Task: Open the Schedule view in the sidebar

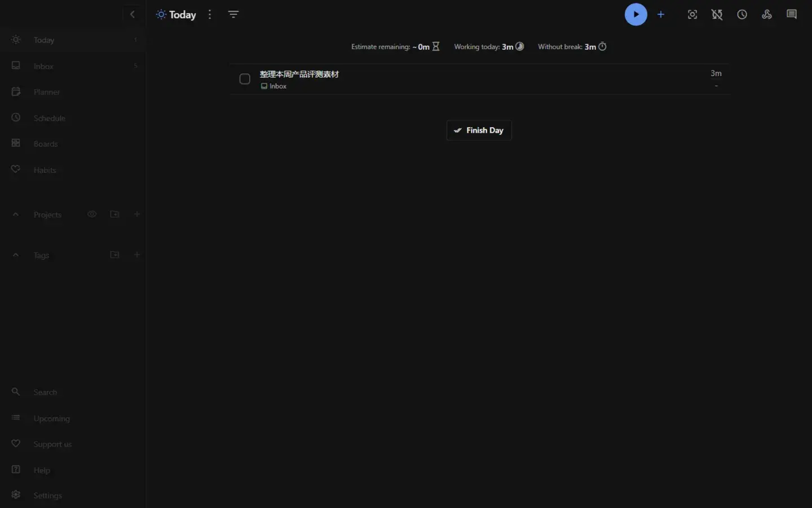Action: [73, 118]
